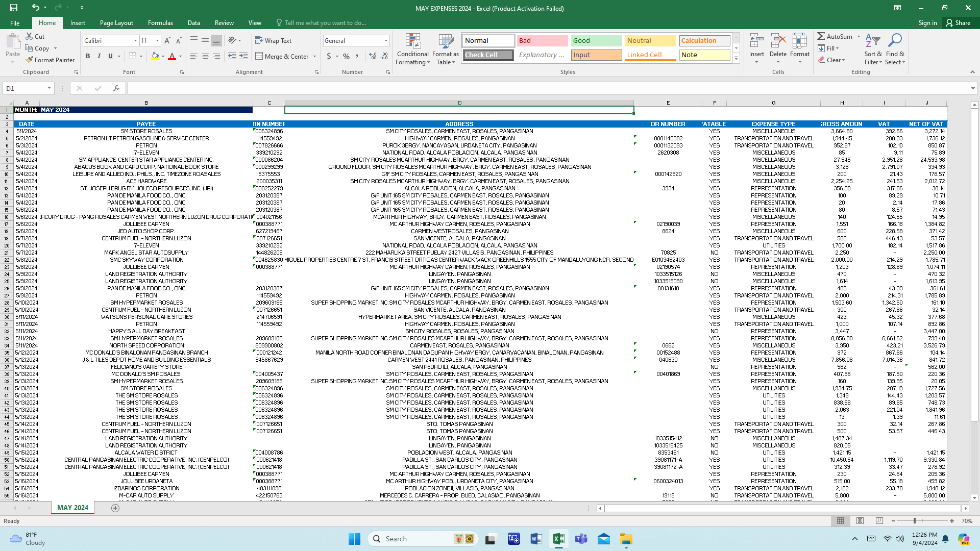This screenshot has height=551, width=980.
Task: Click the Center alignment icon
Action: tap(205, 56)
